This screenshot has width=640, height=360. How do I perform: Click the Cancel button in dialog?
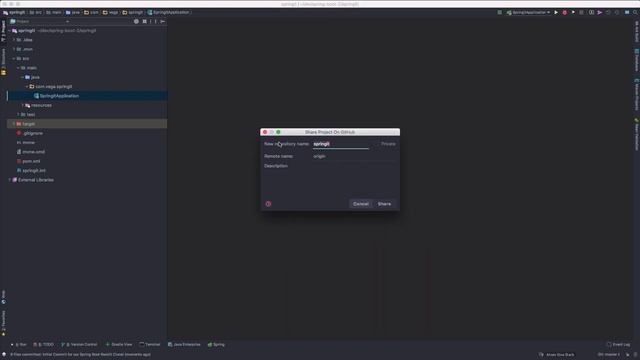pos(360,204)
